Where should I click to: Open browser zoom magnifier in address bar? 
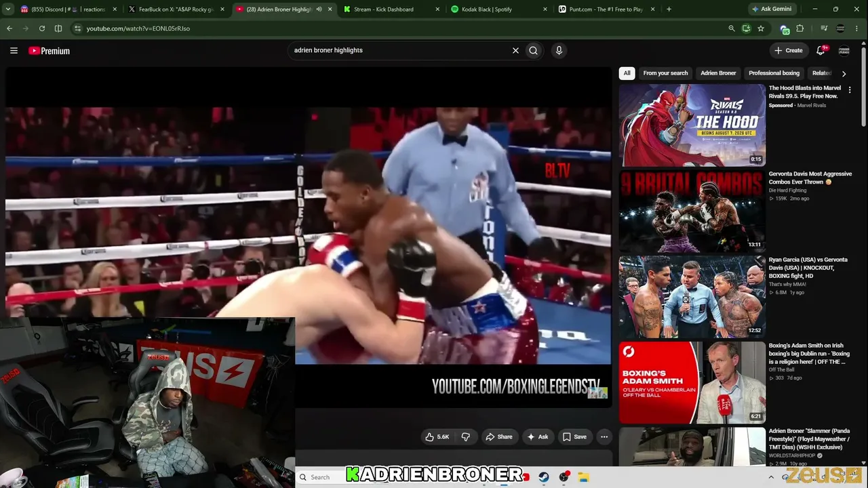click(731, 28)
